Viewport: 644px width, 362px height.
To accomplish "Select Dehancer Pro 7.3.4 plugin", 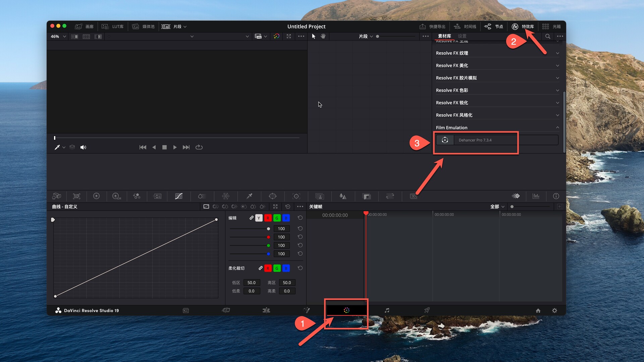I will [475, 140].
